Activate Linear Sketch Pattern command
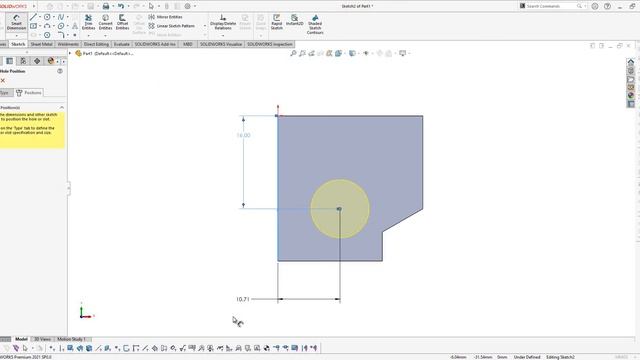The width and height of the screenshot is (640, 360). [171, 26]
